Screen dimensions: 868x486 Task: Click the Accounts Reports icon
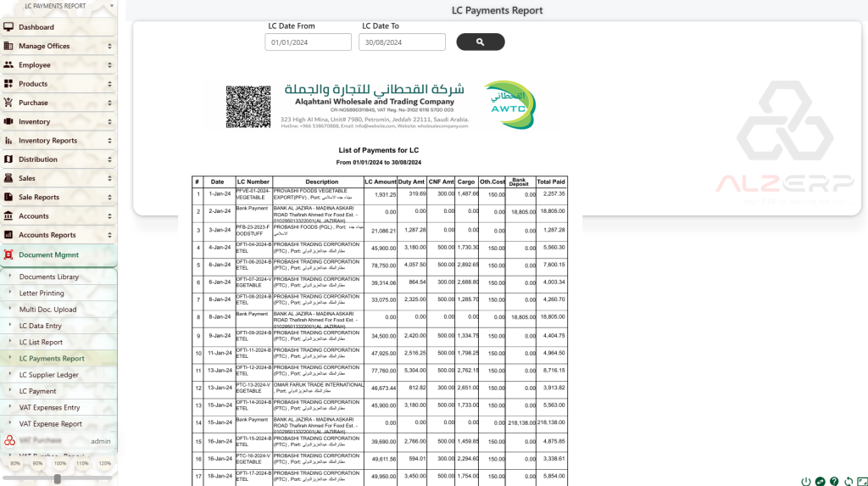point(8,234)
